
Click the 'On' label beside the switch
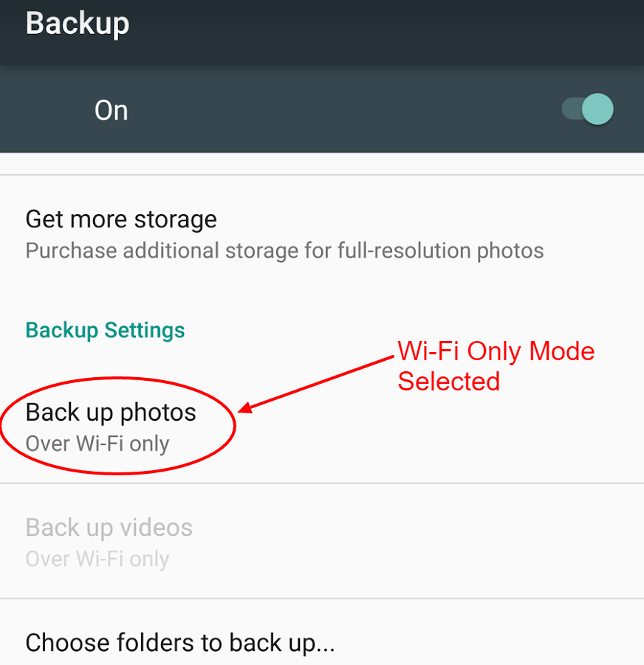coord(112,111)
